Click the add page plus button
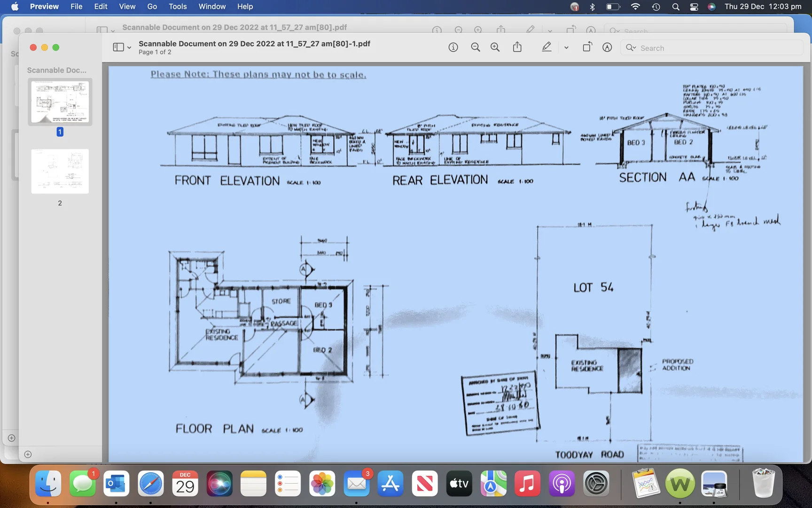This screenshot has height=508, width=812. 28,454
